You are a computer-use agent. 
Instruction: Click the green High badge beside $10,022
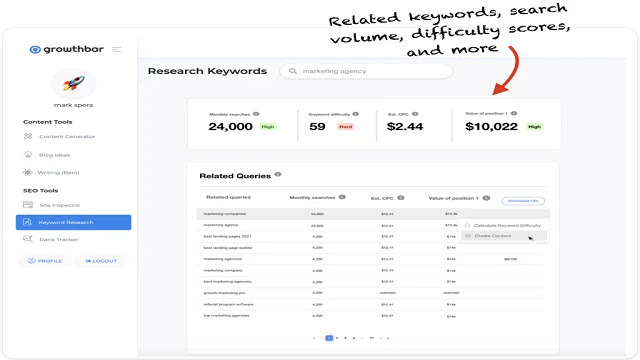534,127
